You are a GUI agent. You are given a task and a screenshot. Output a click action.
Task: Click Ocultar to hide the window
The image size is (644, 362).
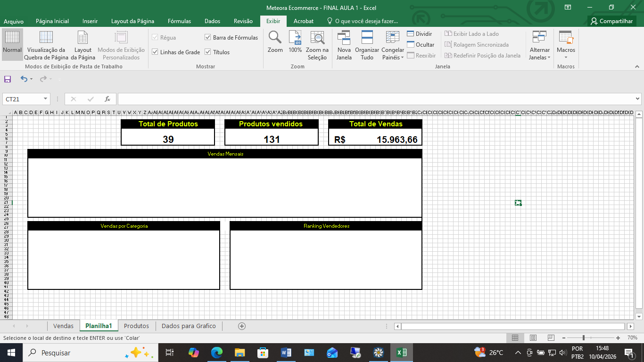coord(421,45)
